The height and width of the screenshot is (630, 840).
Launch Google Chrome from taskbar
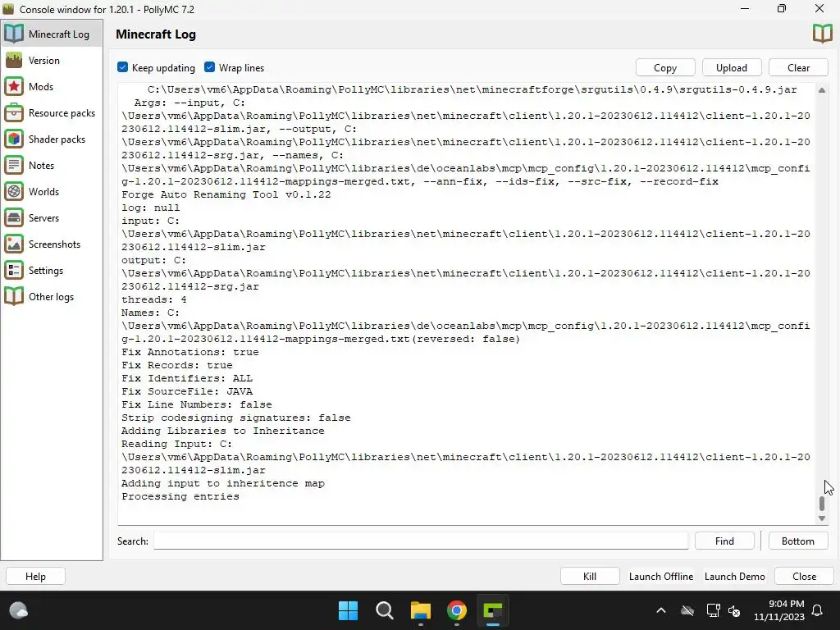pyautogui.click(x=457, y=610)
